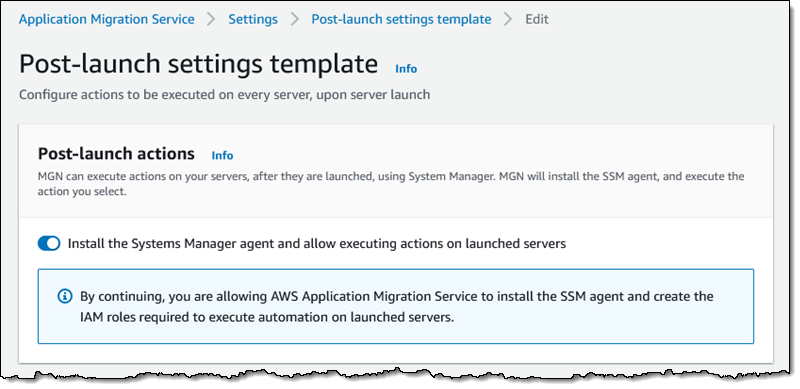Image resolution: width=800 pixels, height=389 pixels.
Task: Click the Install the Systems Manager agent label
Action: [317, 244]
